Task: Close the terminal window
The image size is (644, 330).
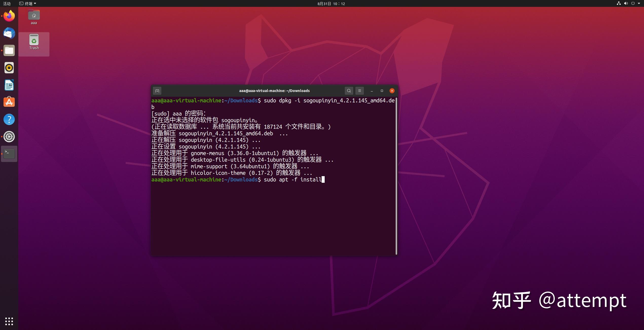Action: [392, 91]
